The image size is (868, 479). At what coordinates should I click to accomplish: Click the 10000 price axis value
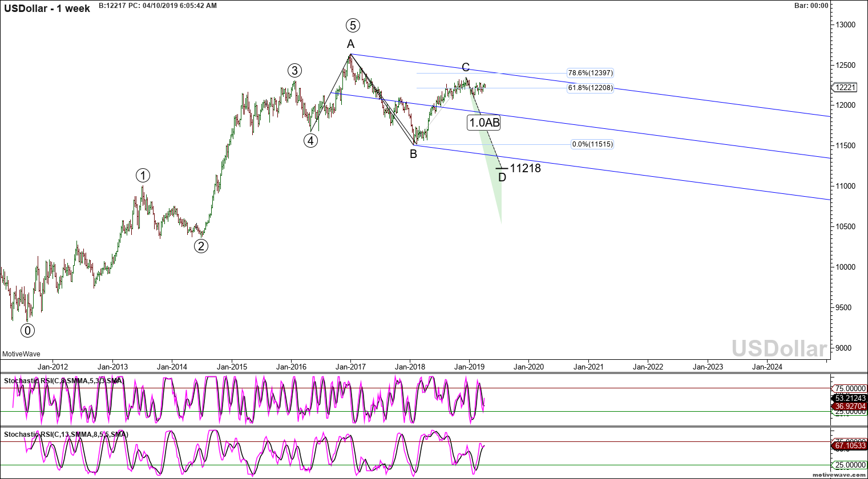tap(846, 267)
